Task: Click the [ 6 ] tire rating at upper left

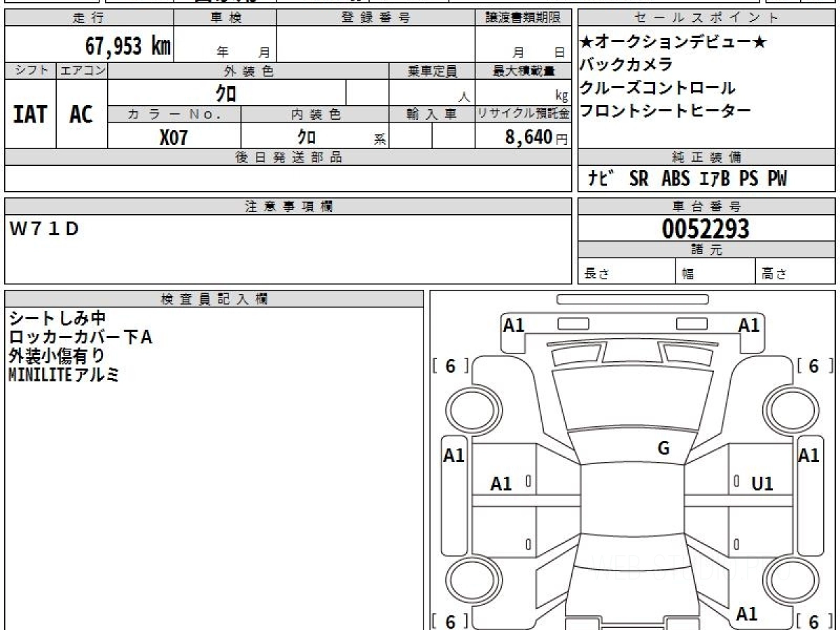Action: point(450,366)
